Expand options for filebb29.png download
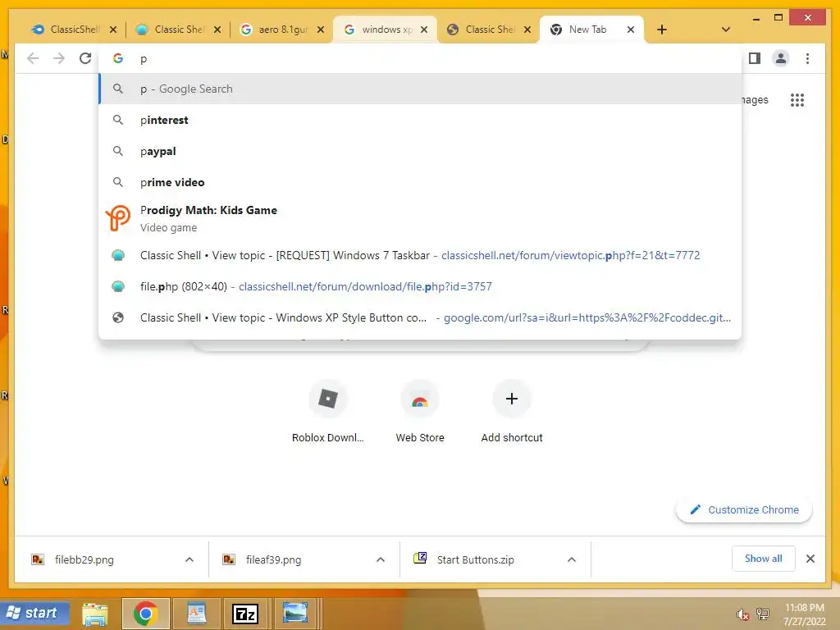 point(189,559)
